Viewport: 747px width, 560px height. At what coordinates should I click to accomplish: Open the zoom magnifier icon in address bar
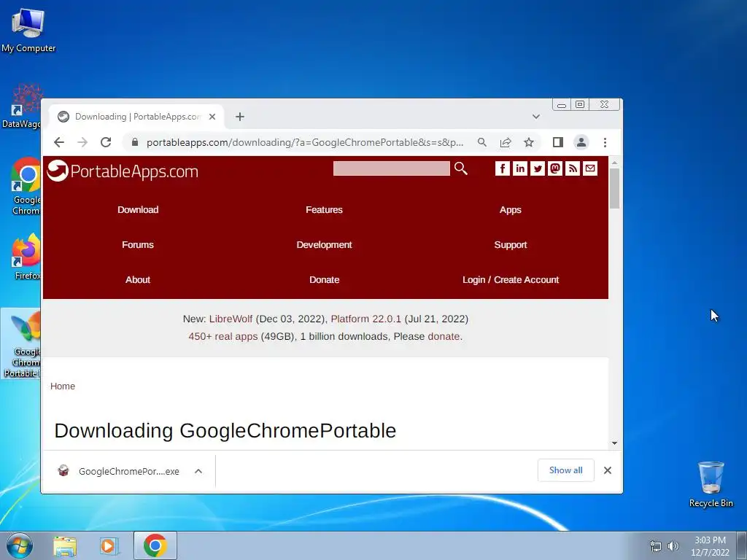[x=482, y=142]
